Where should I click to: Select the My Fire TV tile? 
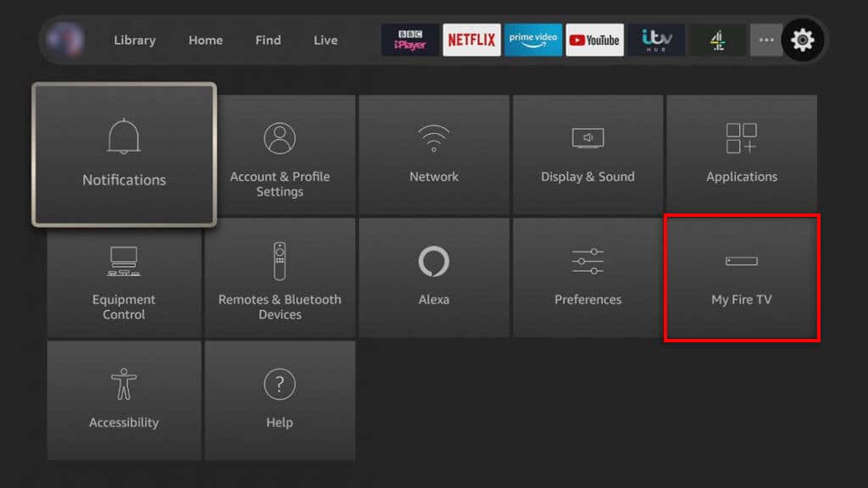pos(742,278)
